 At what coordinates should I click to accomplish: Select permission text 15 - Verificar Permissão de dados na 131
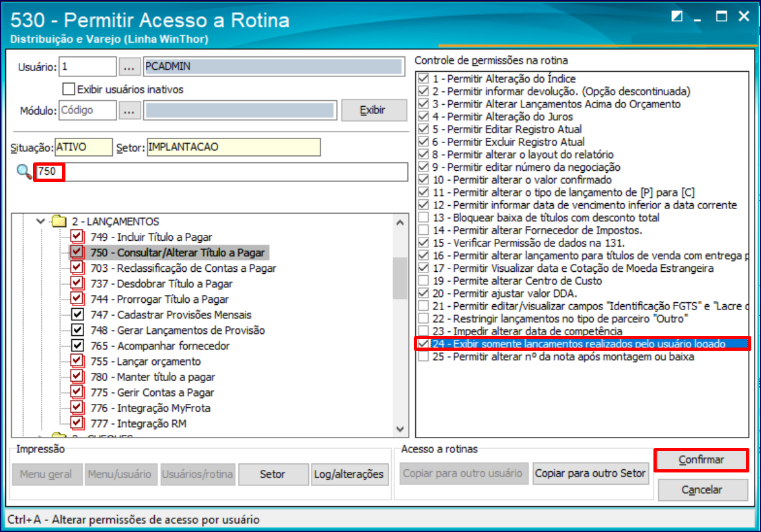[x=528, y=243]
